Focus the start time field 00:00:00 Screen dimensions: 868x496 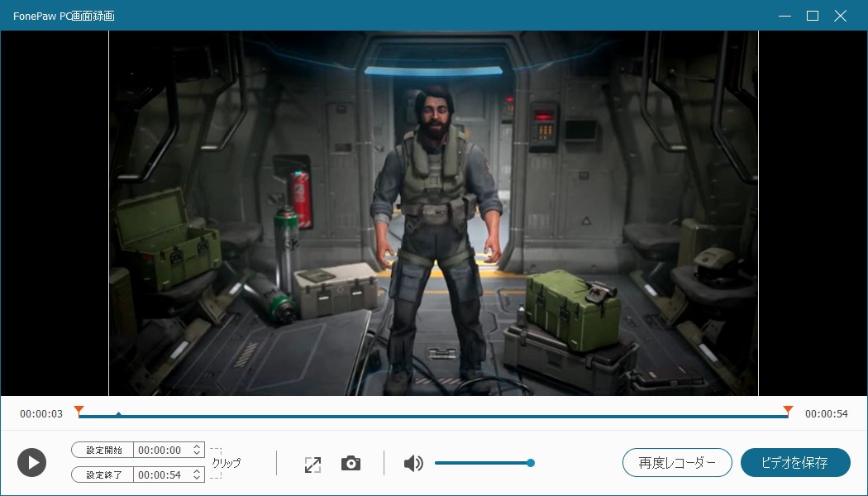(160, 450)
